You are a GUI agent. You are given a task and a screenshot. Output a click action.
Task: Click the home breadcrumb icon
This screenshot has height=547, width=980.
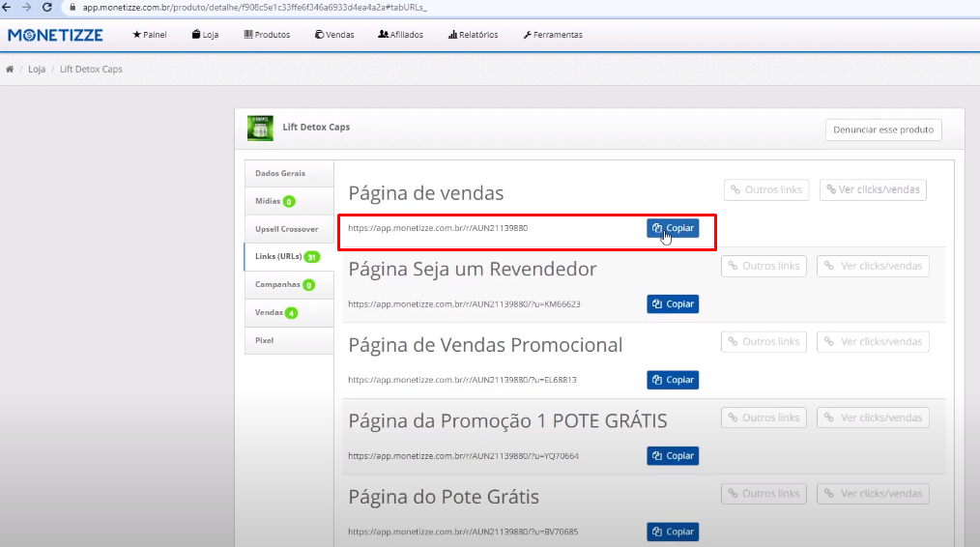(10, 70)
